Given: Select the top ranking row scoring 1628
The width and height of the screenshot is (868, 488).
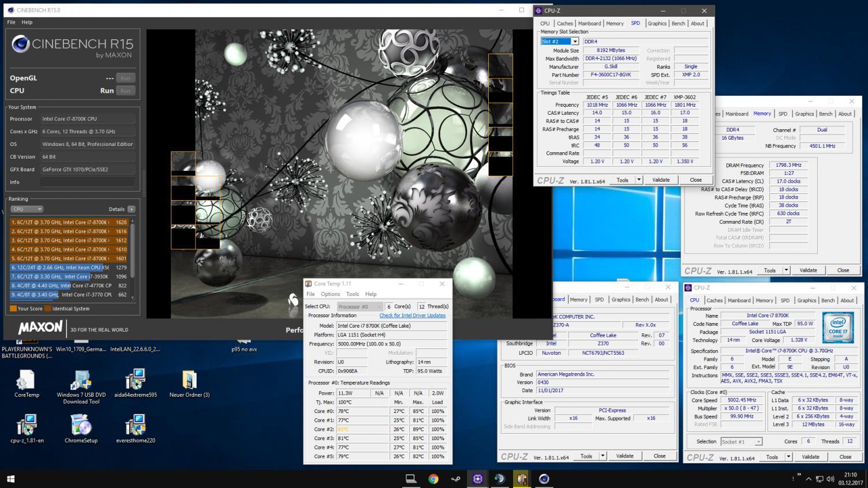Looking at the screenshot, I should (69, 222).
